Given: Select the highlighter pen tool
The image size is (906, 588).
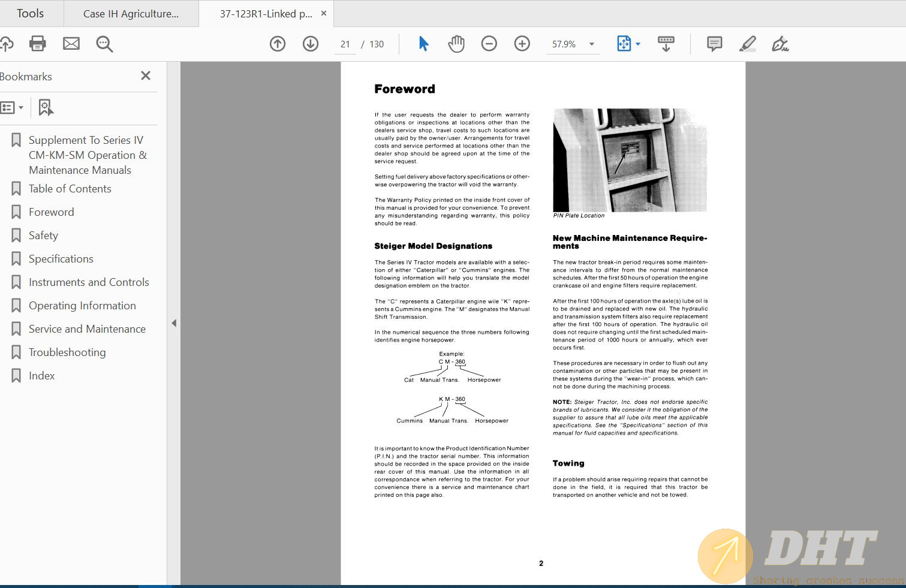Looking at the screenshot, I should (747, 44).
